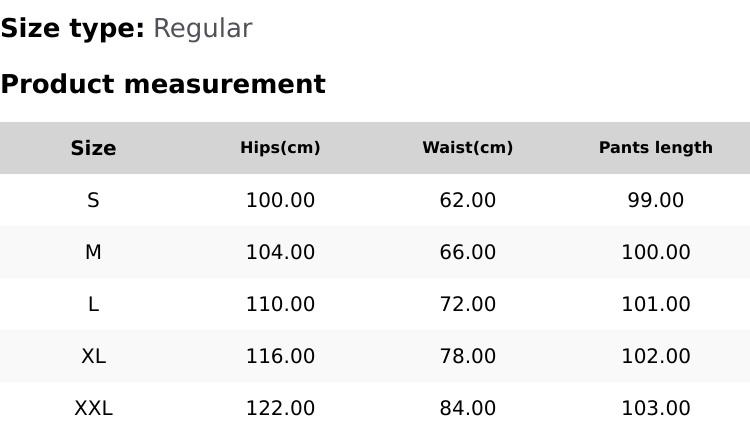
Task: Click the Pants length column header
Action: coord(655,148)
